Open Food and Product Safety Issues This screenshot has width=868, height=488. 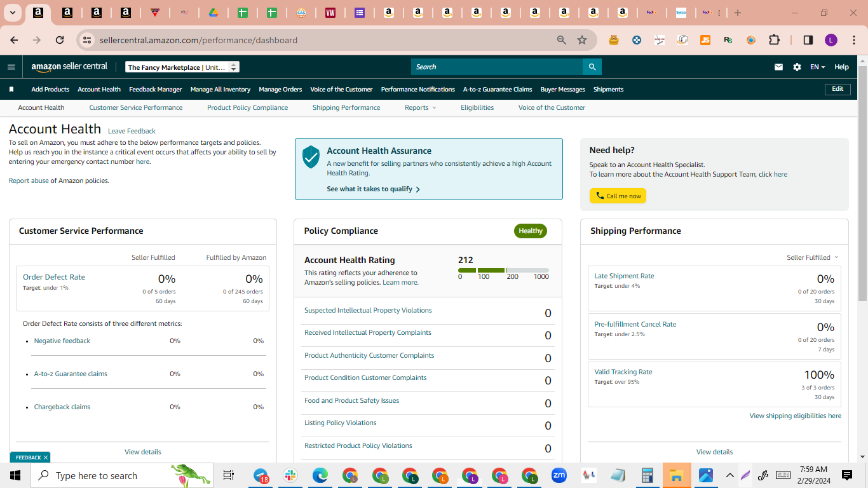[x=352, y=401]
